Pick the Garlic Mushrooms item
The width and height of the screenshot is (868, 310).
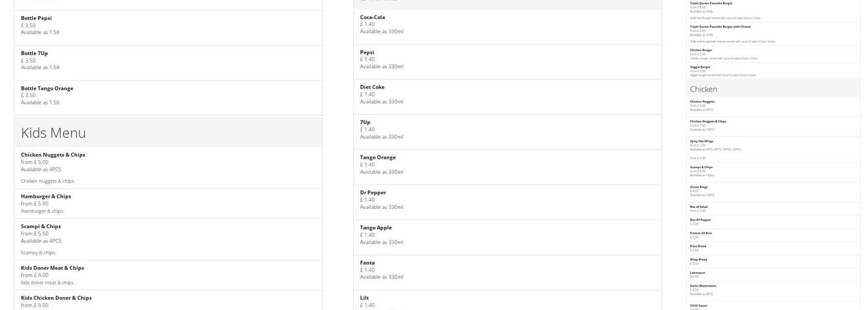point(702,286)
